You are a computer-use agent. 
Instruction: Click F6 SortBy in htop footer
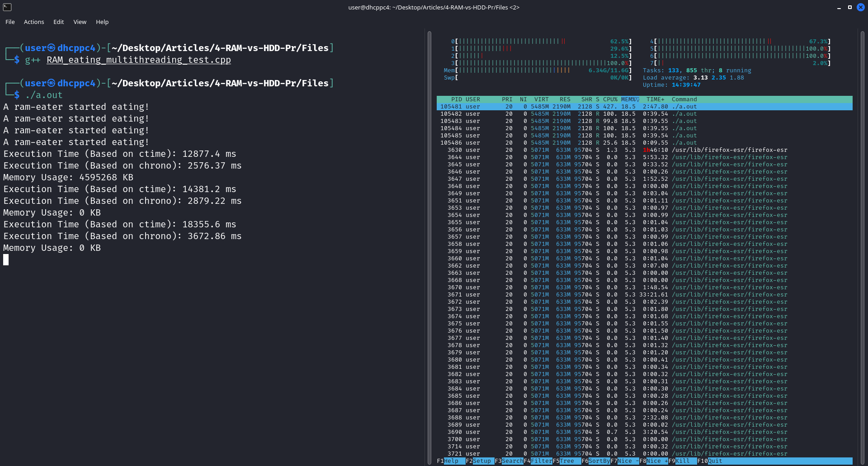(595, 461)
